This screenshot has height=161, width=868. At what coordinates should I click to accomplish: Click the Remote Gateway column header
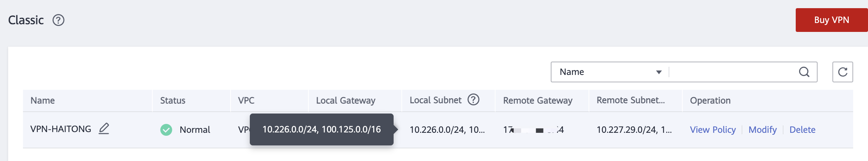pyautogui.click(x=538, y=100)
